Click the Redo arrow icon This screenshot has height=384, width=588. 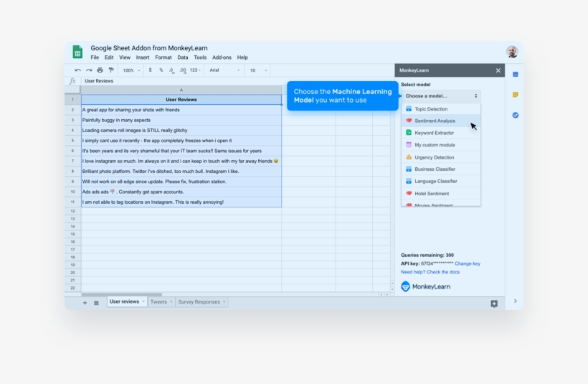tap(89, 70)
